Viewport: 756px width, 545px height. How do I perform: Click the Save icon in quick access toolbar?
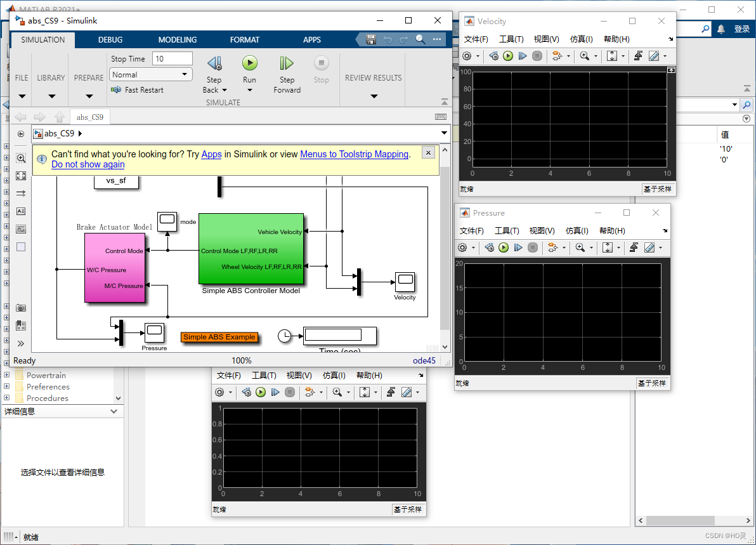[x=371, y=39]
